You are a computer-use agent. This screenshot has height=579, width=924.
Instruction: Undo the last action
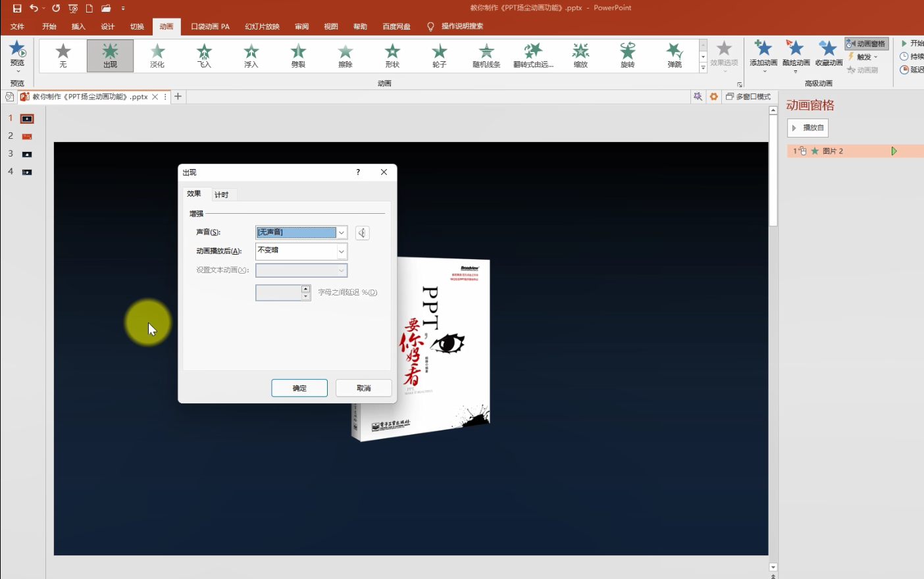click(34, 9)
